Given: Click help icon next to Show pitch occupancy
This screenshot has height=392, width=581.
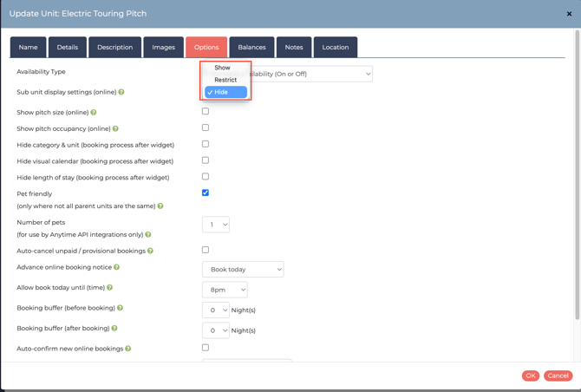Looking at the screenshot, I should pyautogui.click(x=115, y=128).
